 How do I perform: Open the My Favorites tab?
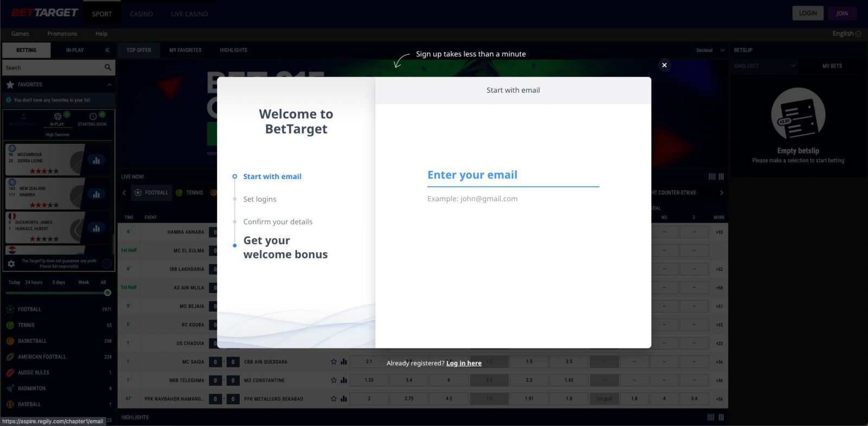185,50
